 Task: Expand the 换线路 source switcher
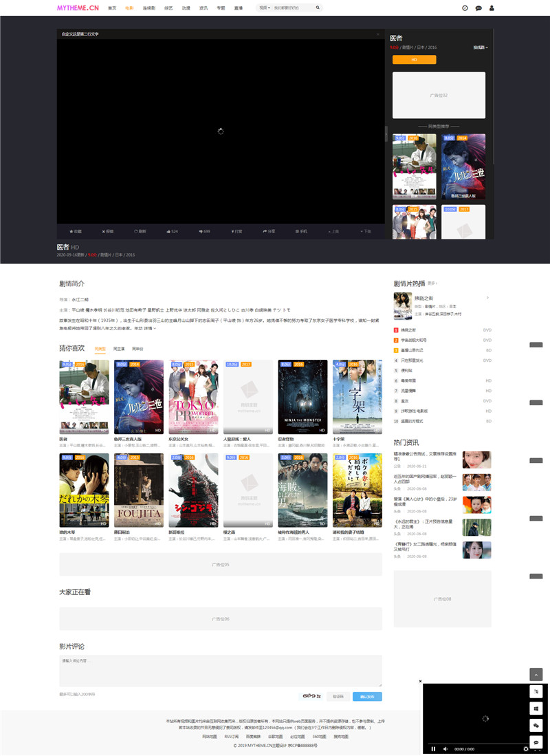[480, 47]
